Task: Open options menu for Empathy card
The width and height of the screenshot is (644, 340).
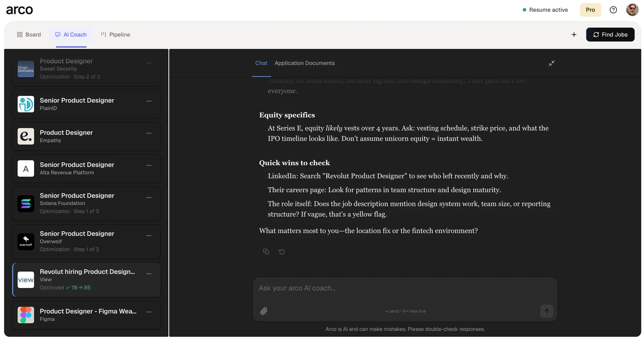Action: pyautogui.click(x=149, y=133)
